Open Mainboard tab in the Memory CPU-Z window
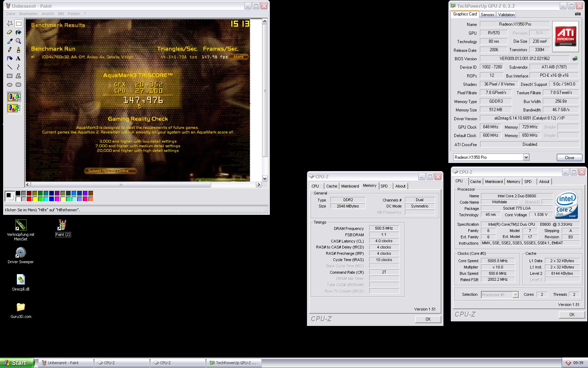This screenshot has height=368, width=588. click(x=350, y=186)
